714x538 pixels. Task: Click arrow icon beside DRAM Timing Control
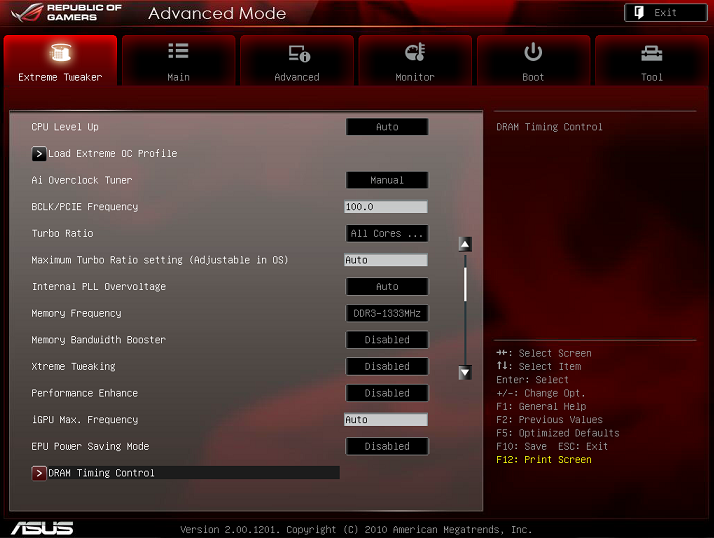click(39, 473)
